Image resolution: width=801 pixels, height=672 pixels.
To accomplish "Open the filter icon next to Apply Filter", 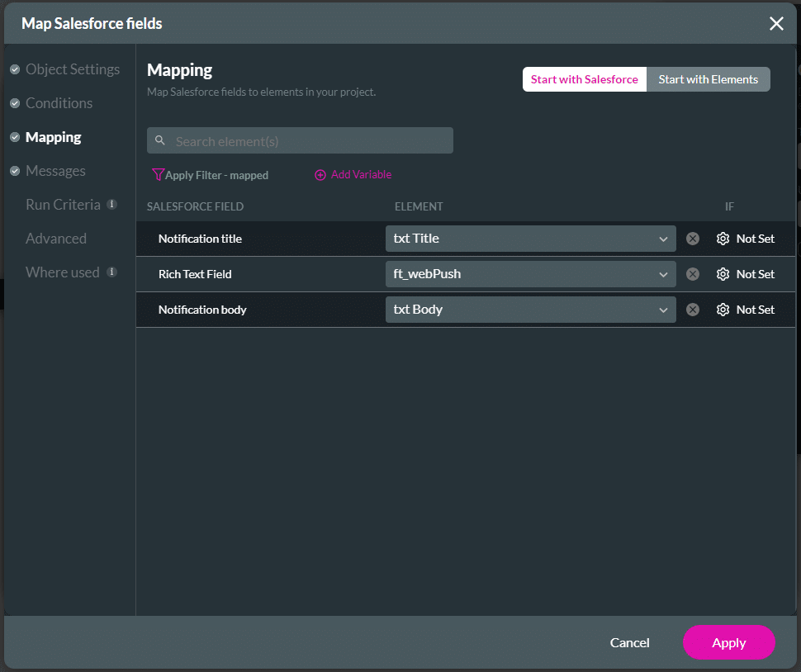I will [x=158, y=175].
